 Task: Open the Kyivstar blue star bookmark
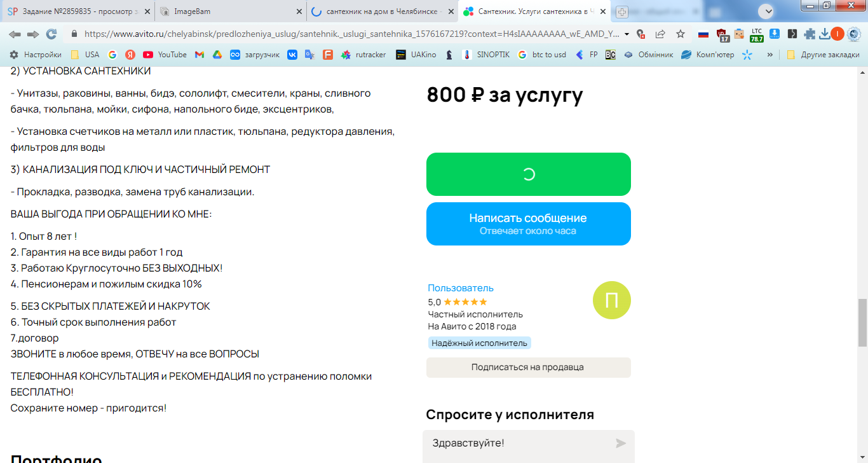[747, 55]
